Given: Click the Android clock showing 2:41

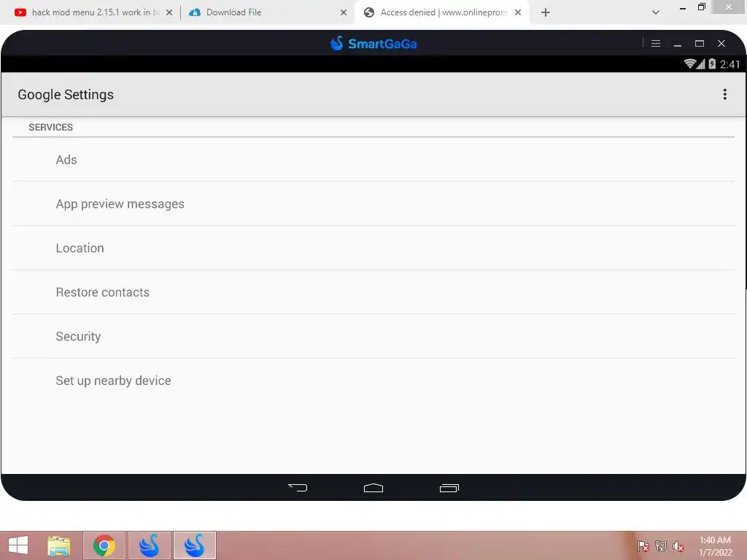Looking at the screenshot, I should [729, 64].
